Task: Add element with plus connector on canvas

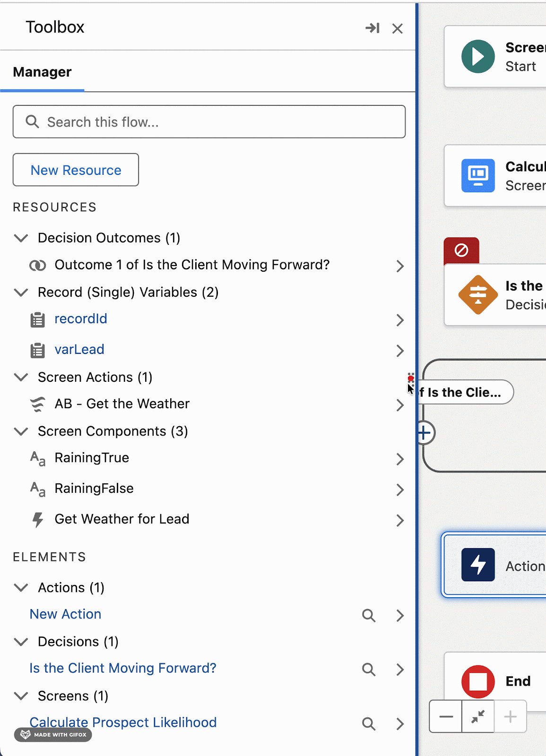Action: tap(425, 433)
